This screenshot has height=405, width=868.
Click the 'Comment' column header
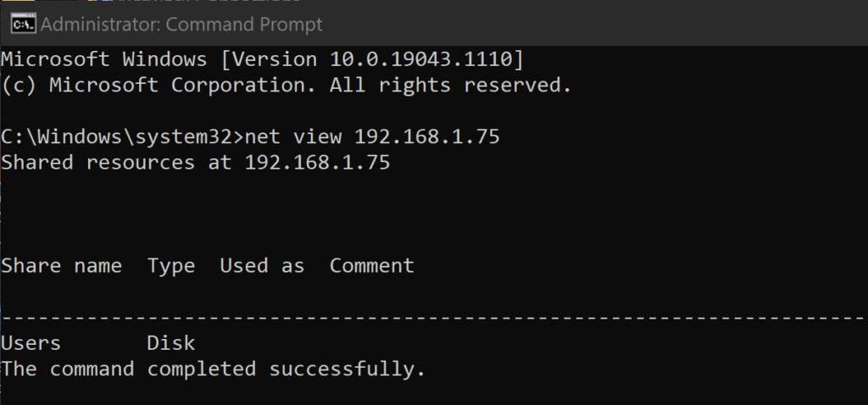click(x=372, y=265)
